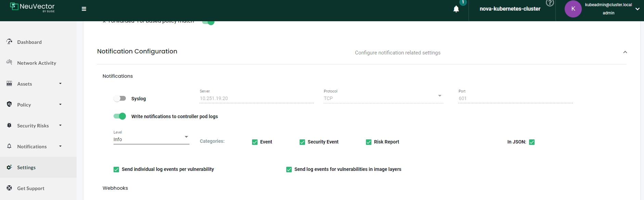This screenshot has height=200, width=644.
Task: Click the purple K user avatar
Action: 573,9
